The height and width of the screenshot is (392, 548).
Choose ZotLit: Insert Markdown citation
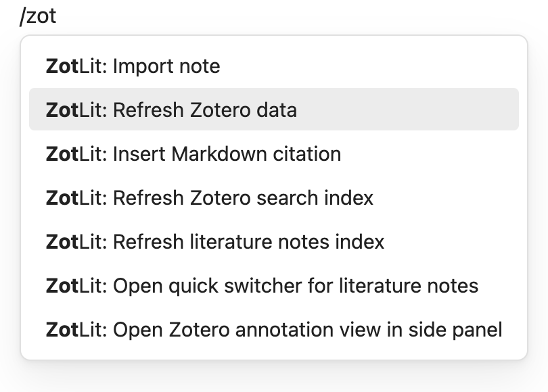pyautogui.click(x=273, y=153)
